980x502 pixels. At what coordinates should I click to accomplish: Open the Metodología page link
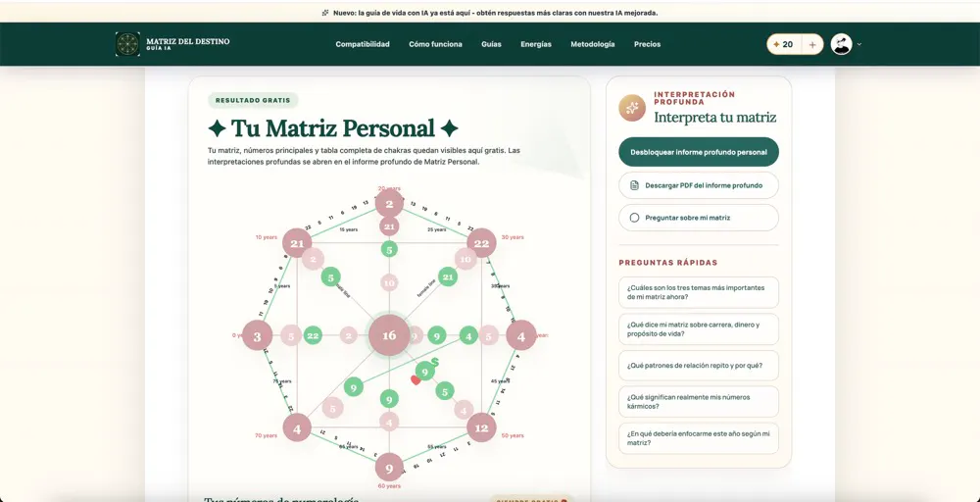pyautogui.click(x=593, y=44)
